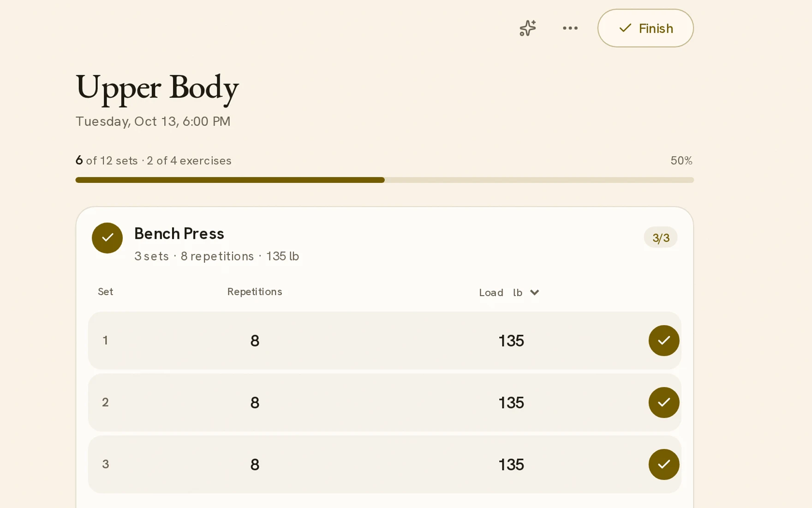Screen dimensions: 812x508
Task: Click the sparkle AI suggestions icon
Action: 527,28
